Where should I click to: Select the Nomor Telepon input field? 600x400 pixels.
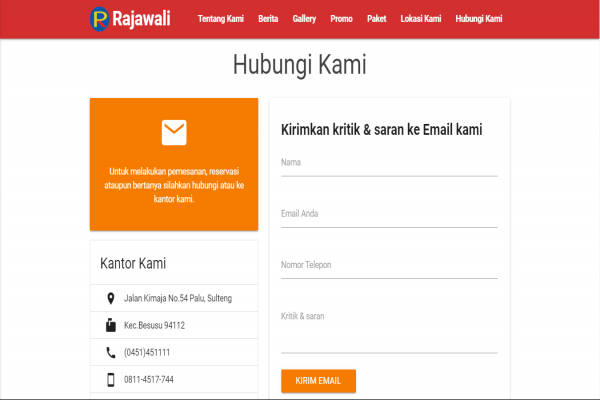pyautogui.click(x=389, y=266)
